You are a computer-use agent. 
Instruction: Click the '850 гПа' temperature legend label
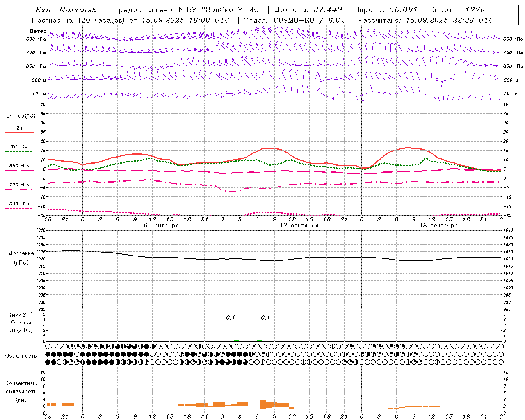pos(19,166)
